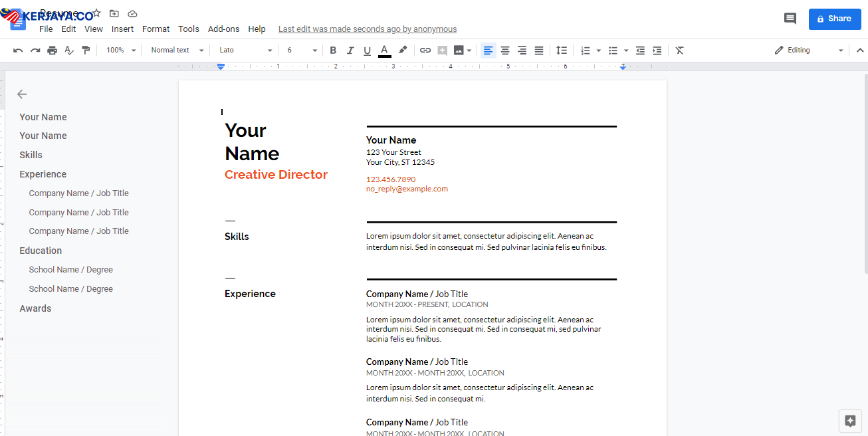
Task: Click the Print icon
Action: point(52,51)
